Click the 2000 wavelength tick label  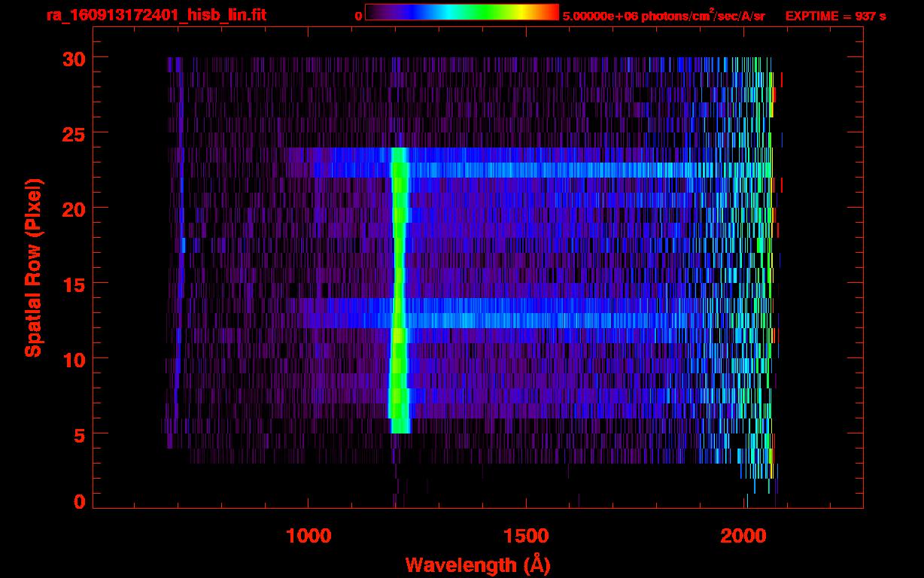(x=745, y=536)
